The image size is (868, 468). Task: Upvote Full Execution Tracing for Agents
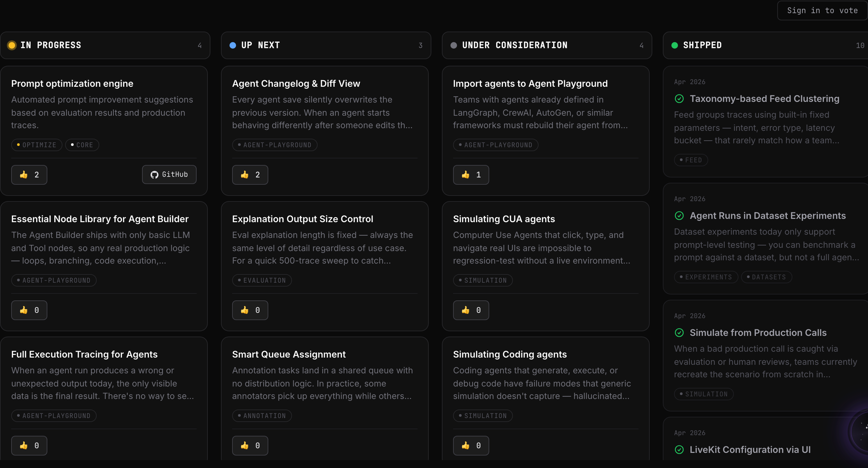[x=29, y=445]
